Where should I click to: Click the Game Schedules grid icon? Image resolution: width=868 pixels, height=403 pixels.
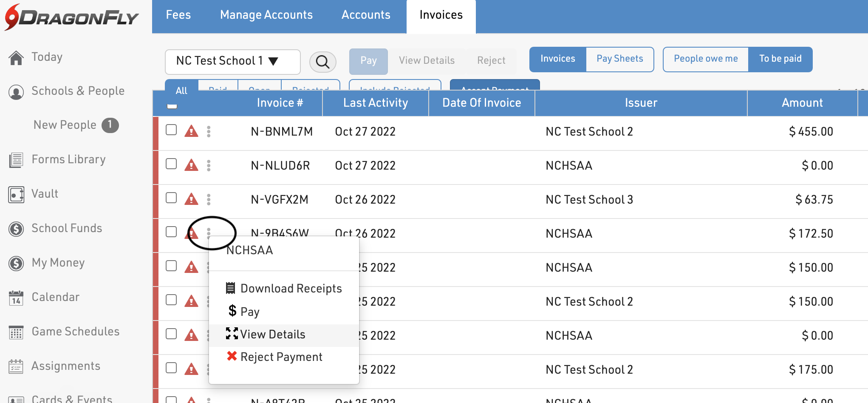coord(16,332)
